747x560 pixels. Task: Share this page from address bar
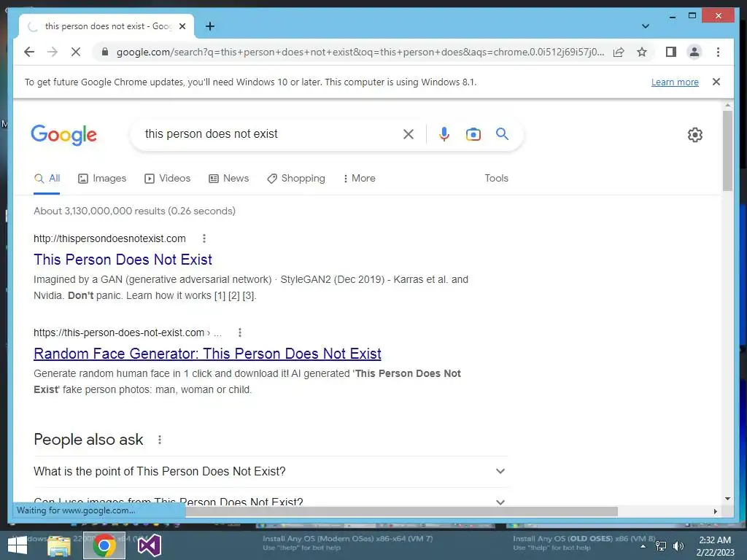[x=619, y=52]
